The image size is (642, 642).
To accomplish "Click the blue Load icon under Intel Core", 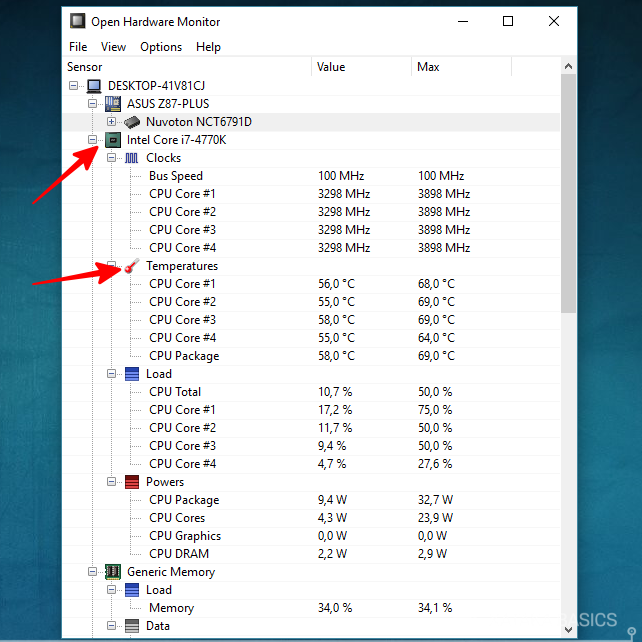I will 132,374.
